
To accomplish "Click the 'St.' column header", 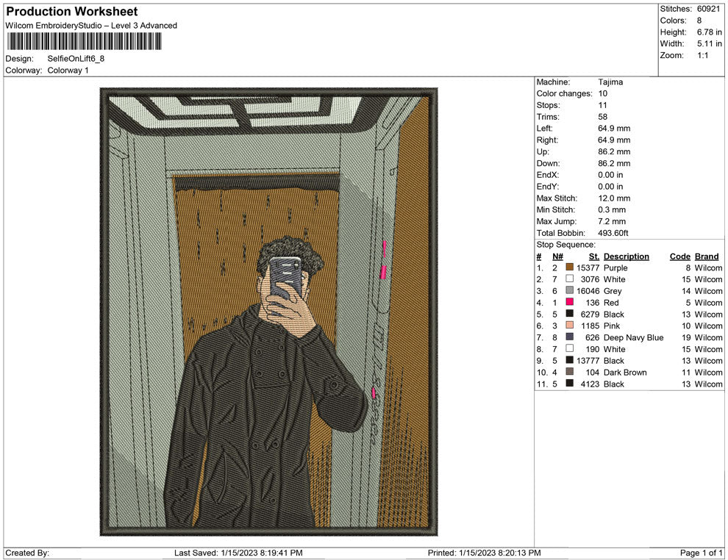I will pyautogui.click(x=594, y=256).
